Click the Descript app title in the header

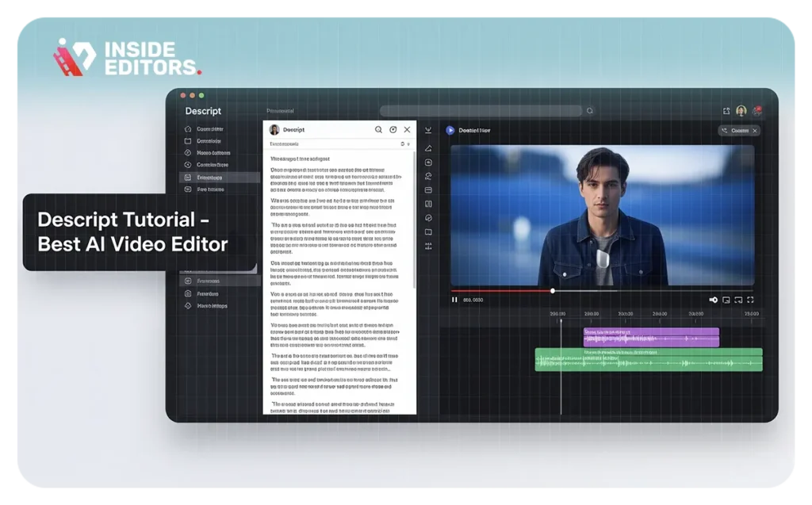[x=203, y=111]
